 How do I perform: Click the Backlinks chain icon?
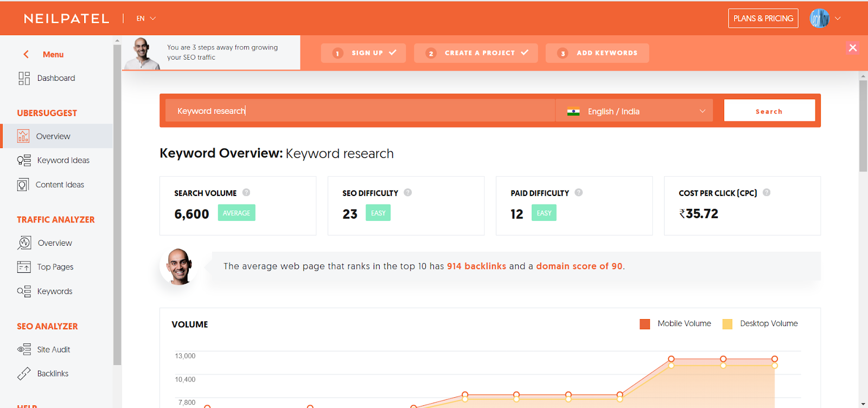point(24,373)
